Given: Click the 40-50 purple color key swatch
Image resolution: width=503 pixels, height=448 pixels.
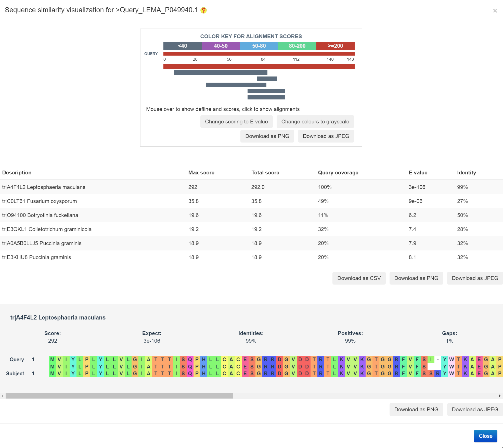Looking at the screenshot, I should tap(221, 46).
